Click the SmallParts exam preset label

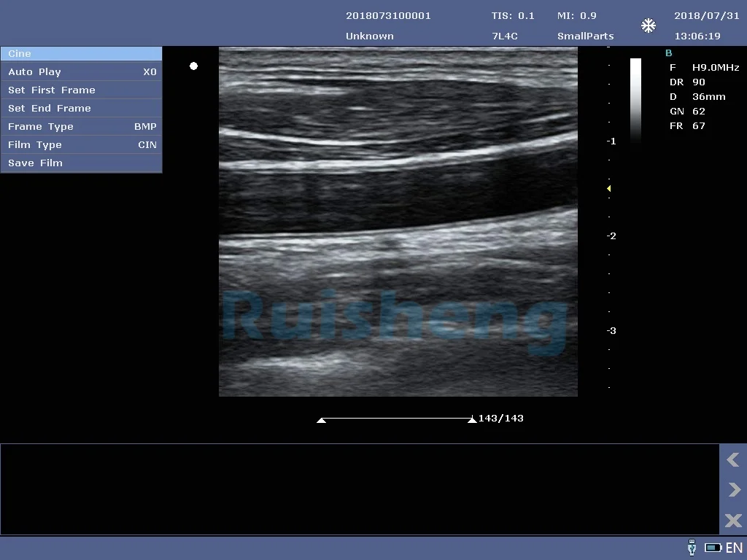coord(586,36)
